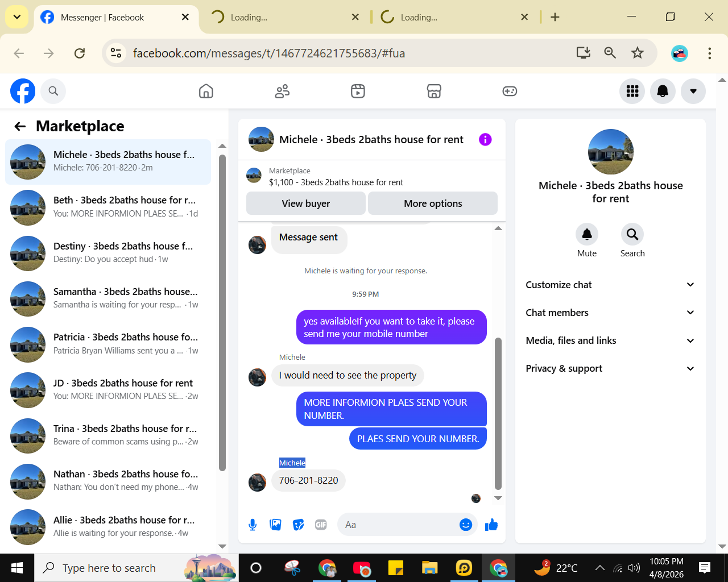728x582 pixels.
Task: Expand Privacy & support section
Action: click(x=610, y=368)
